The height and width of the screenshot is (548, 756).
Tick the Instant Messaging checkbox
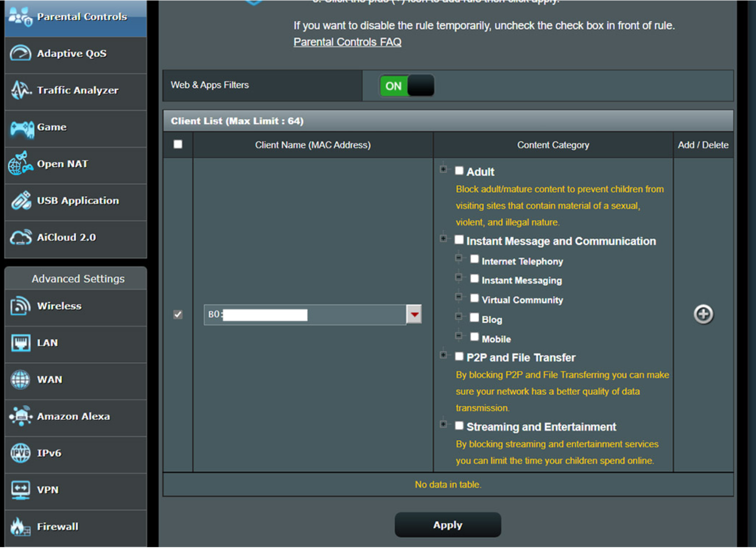pyautogui.click(x=475, y=278)
